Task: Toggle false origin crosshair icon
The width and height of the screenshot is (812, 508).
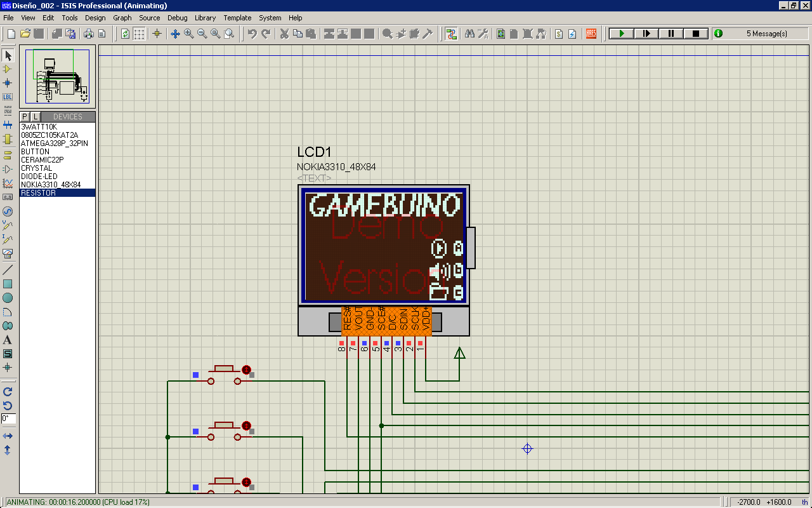Action: [157, 34]
